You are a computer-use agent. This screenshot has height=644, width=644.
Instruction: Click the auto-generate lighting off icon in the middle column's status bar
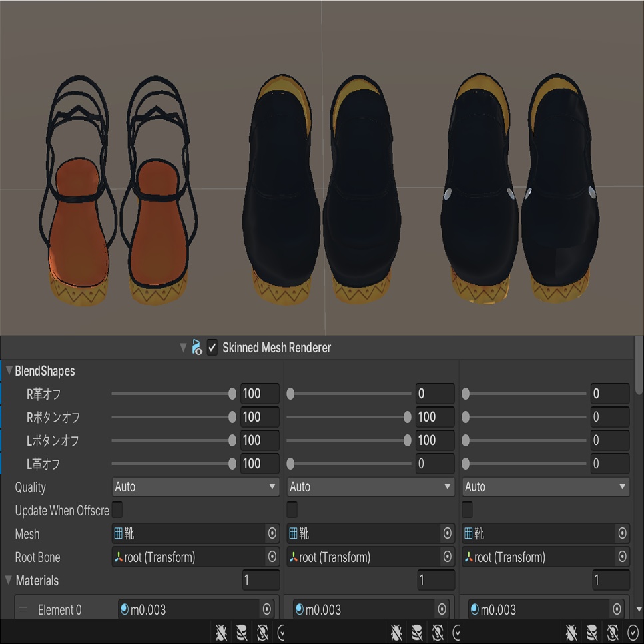point(438,633)
